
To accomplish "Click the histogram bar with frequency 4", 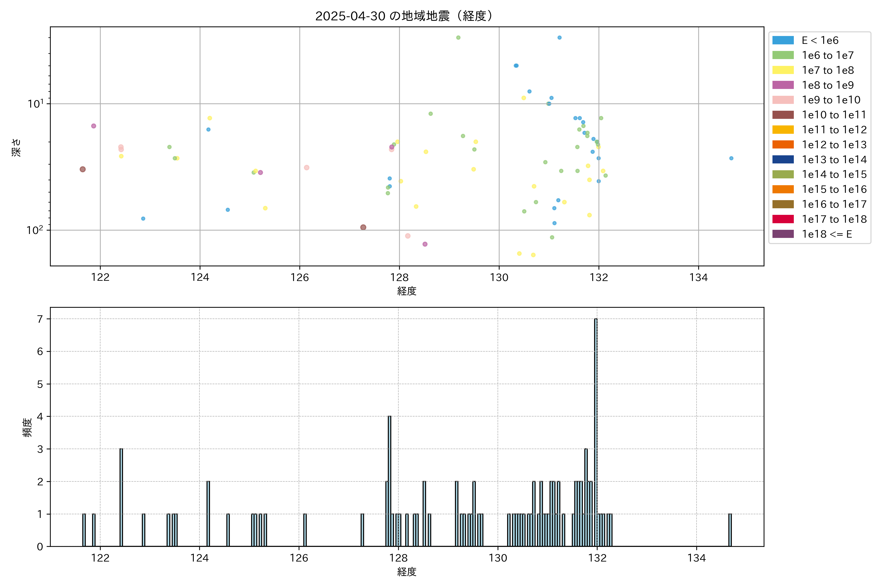I will coord(389,481).
